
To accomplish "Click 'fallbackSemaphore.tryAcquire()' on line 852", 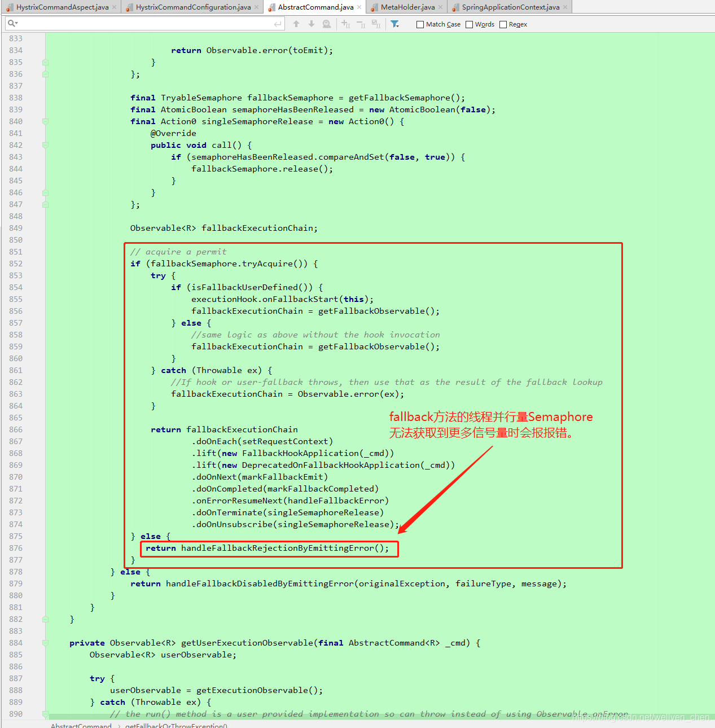I will click(x=229, y=264).
